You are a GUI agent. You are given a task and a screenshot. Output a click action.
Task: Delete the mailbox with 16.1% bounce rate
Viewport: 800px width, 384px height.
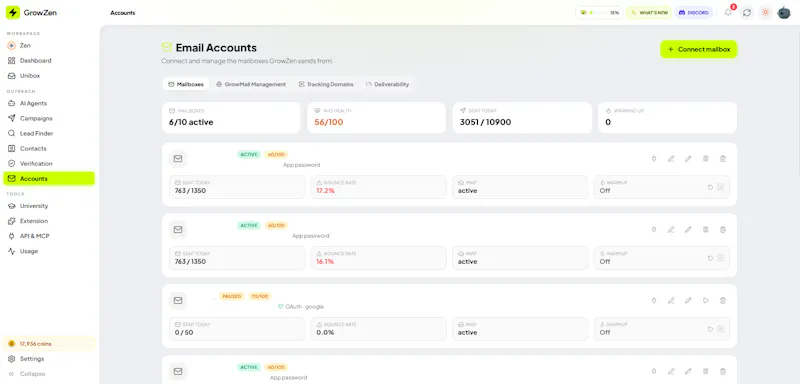point(722,229)
